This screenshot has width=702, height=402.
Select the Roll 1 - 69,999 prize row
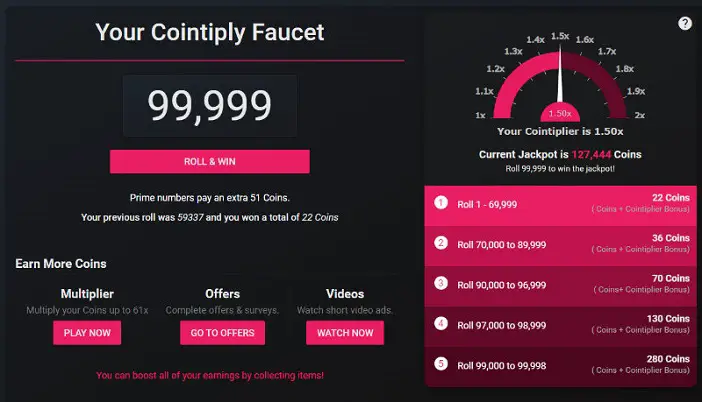point(561,206)
